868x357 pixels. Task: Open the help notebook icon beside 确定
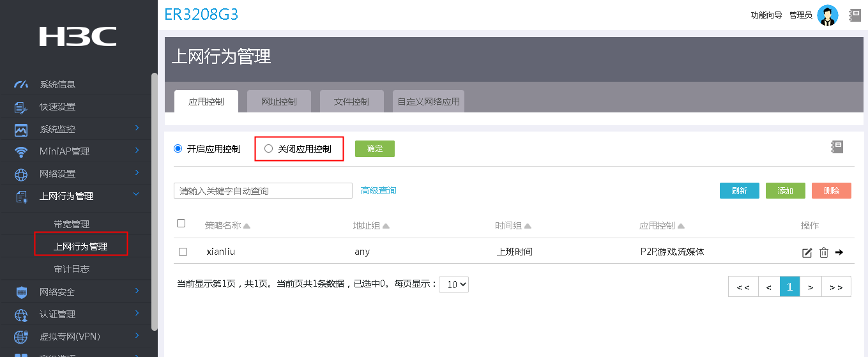click(837, 147)
